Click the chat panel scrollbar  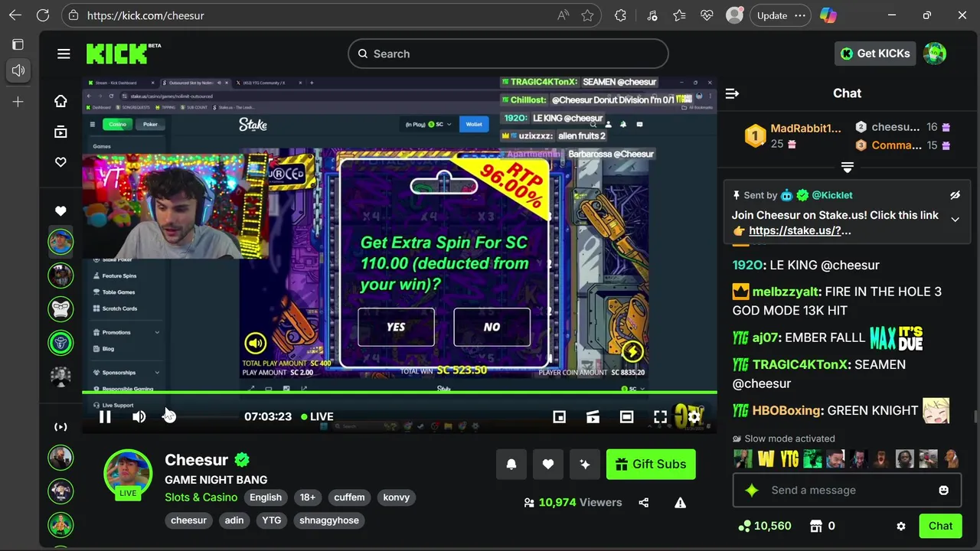[x=975, y=416]
